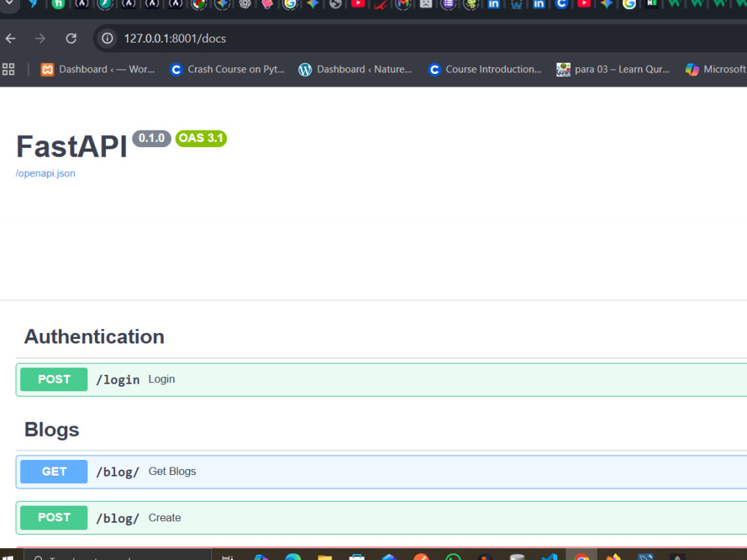Image resolution: width=747 pixels, height=560 pixels.
Task: Click the 0.1.0 version badge
Action: point(152,139)
